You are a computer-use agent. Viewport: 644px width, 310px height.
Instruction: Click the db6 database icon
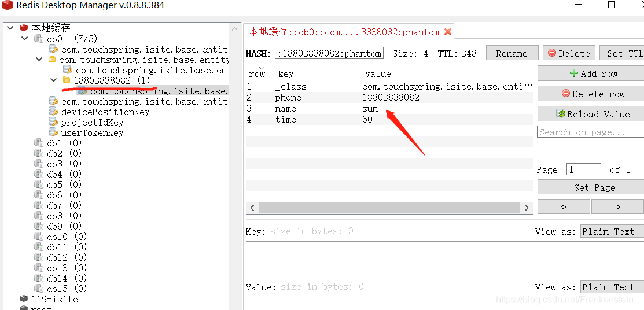click(x=39, y=195)
